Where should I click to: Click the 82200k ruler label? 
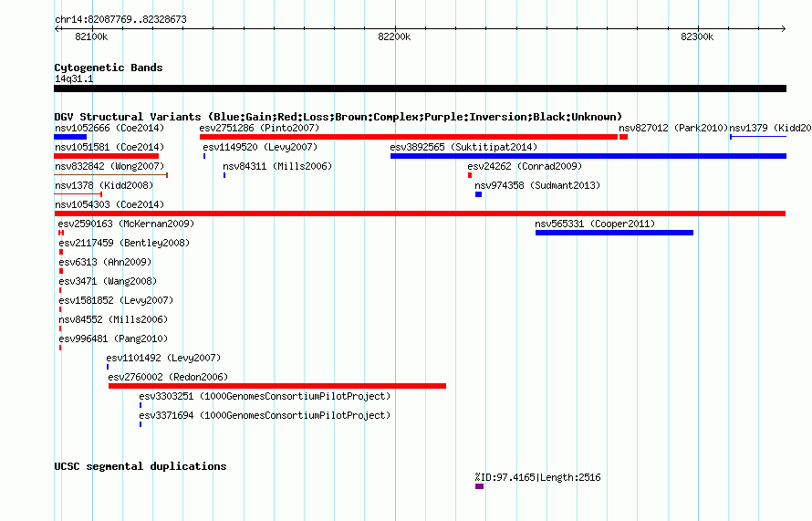click(x=395, y=36)
